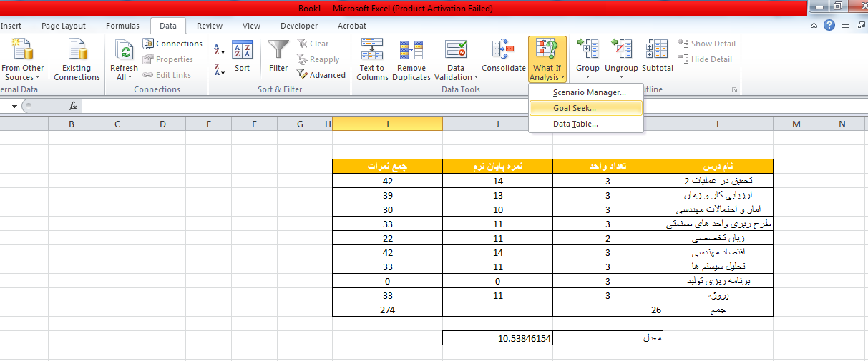Click Show Detail in the Outline group
Screen dimensions: 868x361
pos(707,44)
